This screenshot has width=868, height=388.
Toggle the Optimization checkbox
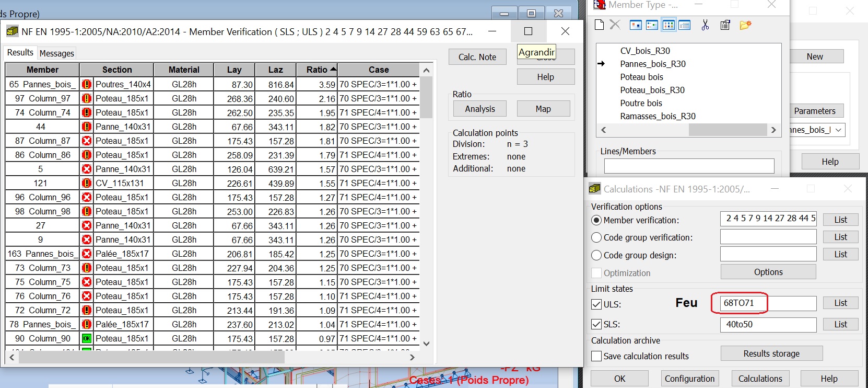(596, 273)
